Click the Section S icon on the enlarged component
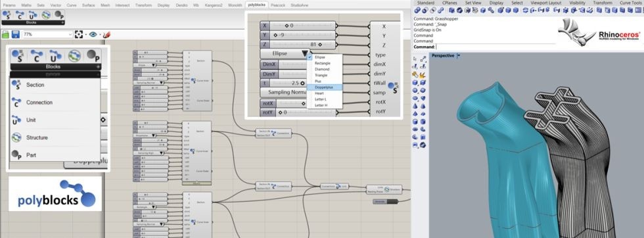 tap(394, 87)
